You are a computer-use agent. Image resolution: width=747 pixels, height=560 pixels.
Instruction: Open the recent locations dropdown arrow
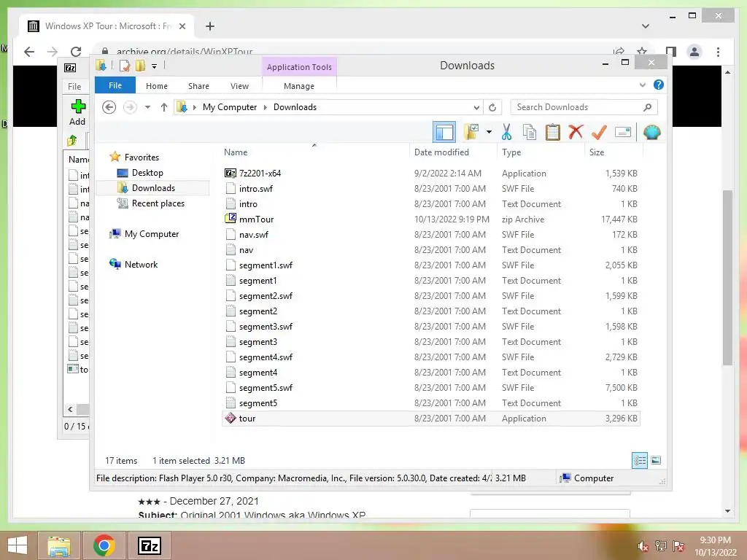pos(147,107)
